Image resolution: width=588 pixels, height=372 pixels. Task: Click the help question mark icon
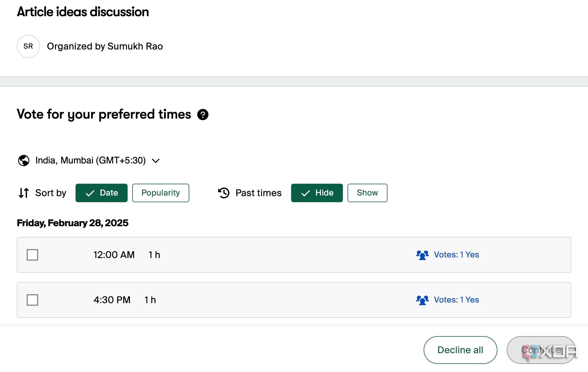point(203,115)
